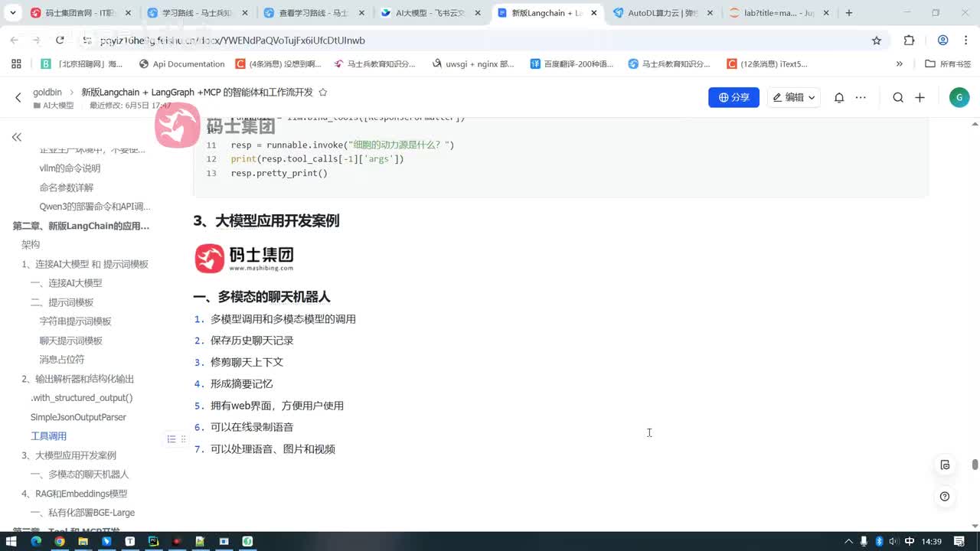The image size is (980, 551).
Task: Jump to 消息占位符 outline item
Action: [62, 360]
